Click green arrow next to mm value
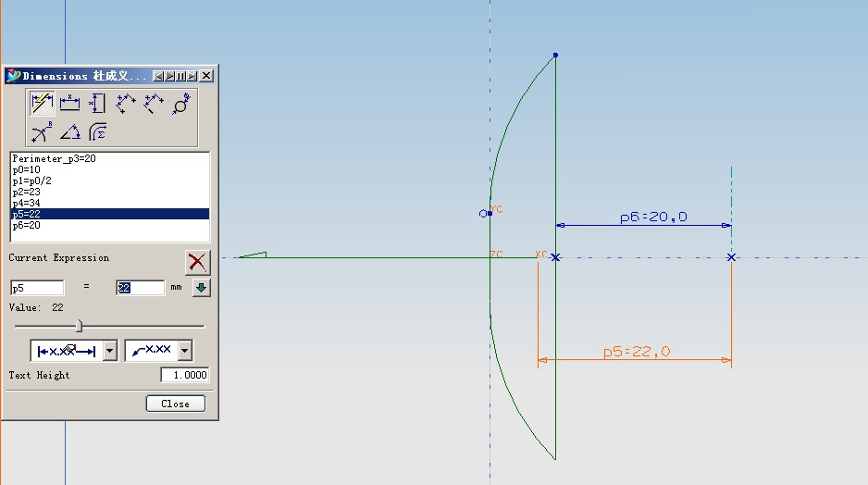The image size is (868, 485). click(201, 288)
